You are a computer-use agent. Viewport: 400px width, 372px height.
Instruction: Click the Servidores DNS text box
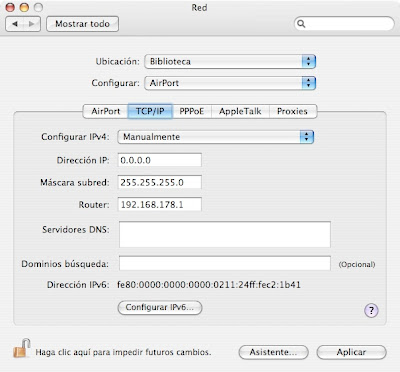pyautogui.click(x=225, y=234)
